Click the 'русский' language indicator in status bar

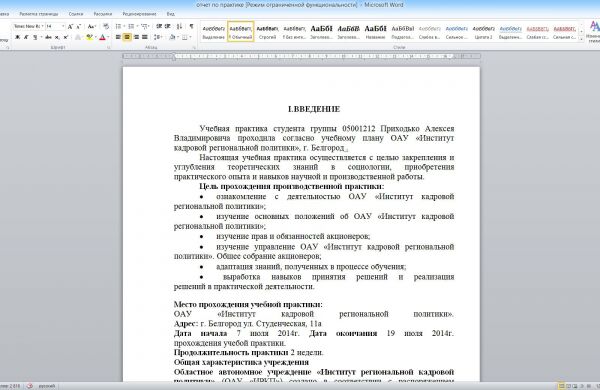tap(47, 386)
